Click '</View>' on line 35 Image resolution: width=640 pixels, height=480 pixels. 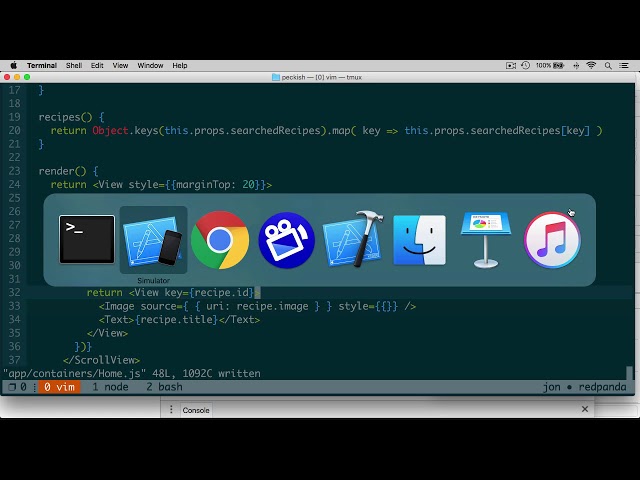tap(107, 333)
